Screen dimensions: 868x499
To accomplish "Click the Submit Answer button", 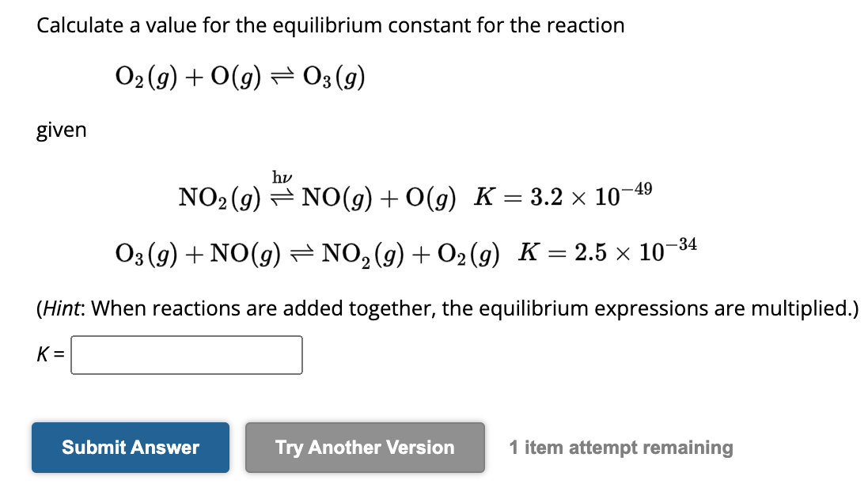I will 130,448.
